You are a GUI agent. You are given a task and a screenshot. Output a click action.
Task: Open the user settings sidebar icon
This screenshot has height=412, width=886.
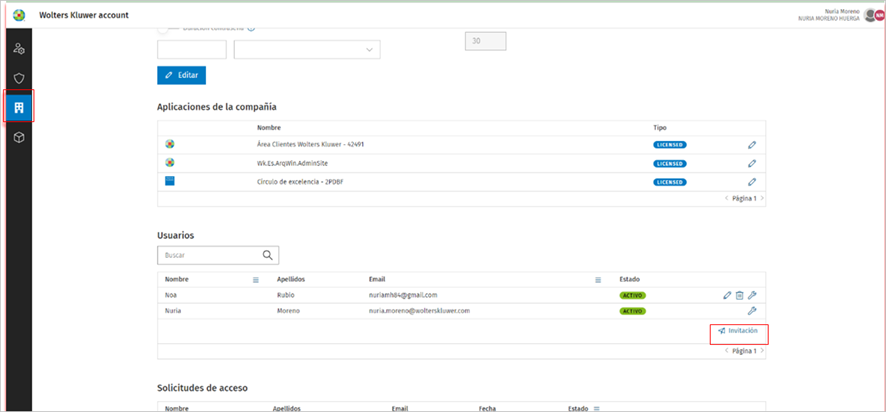[x=19, y=49]
